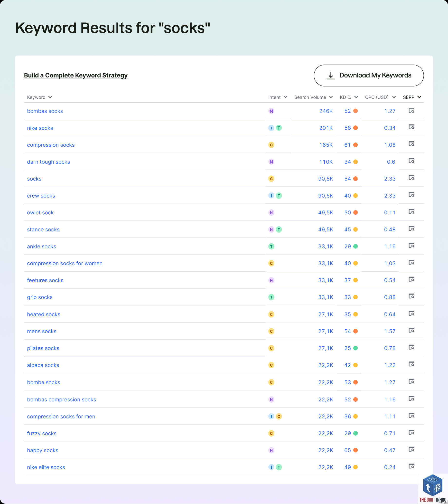Click CPC value 0.71 for fuzzy socks
The width and height of the screenshot is (448, 504).
(390, 433)
